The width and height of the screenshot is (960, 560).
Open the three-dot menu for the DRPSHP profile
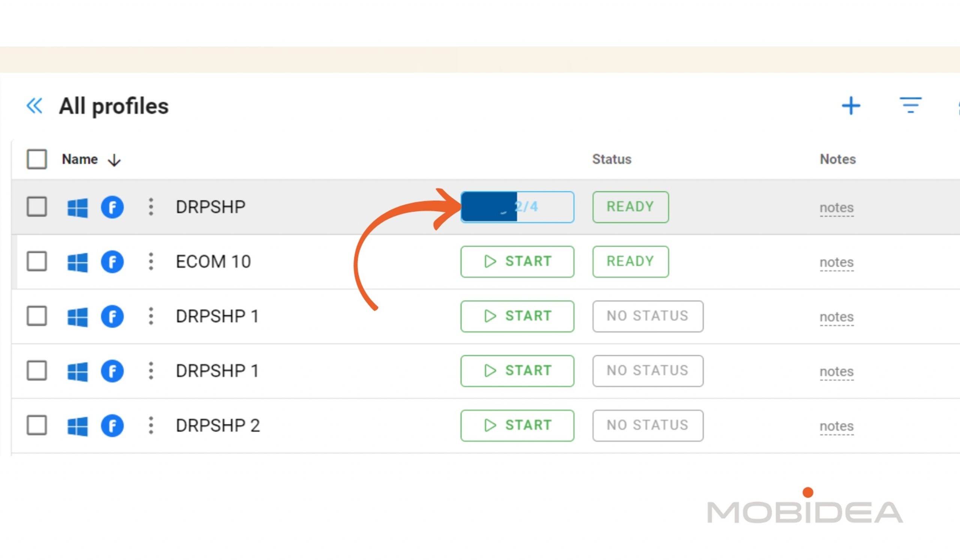(x=151, y=207)
